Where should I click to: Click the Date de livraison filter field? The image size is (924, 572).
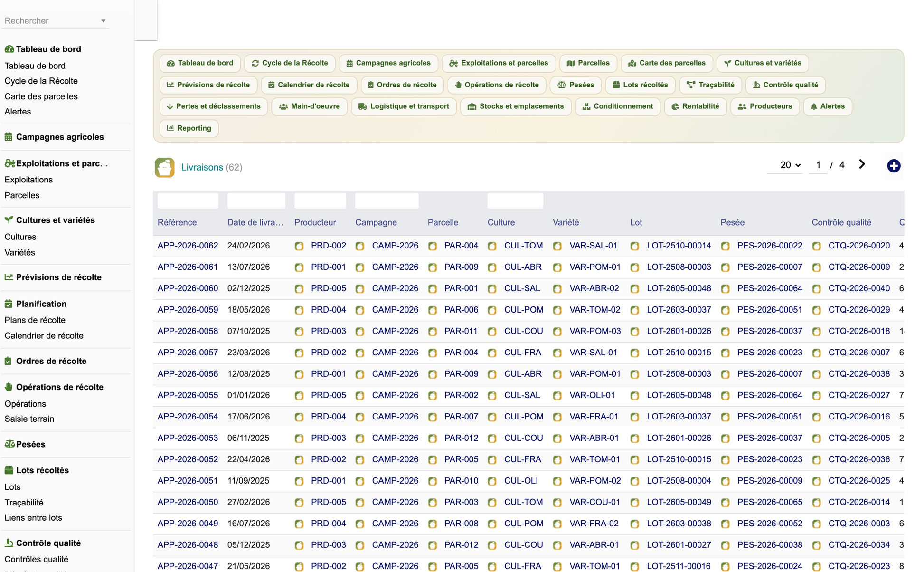pos(256,200)
